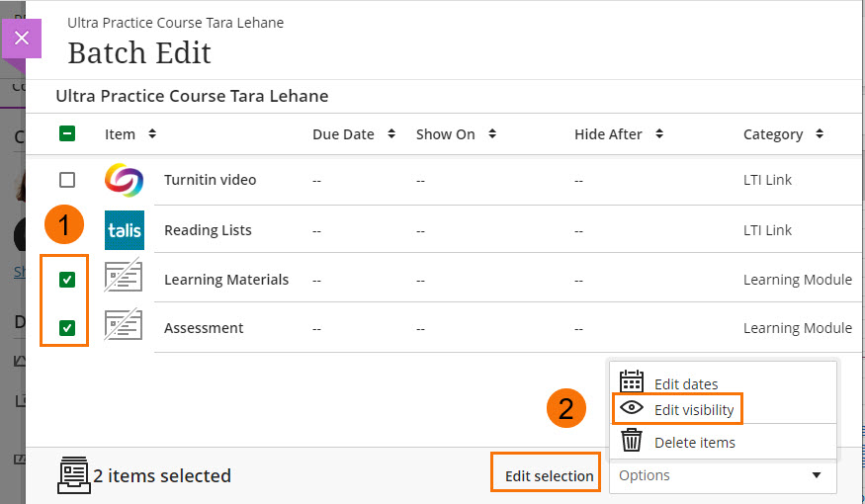Uncheck the Learning Materials checkbox

pos(67,280)
